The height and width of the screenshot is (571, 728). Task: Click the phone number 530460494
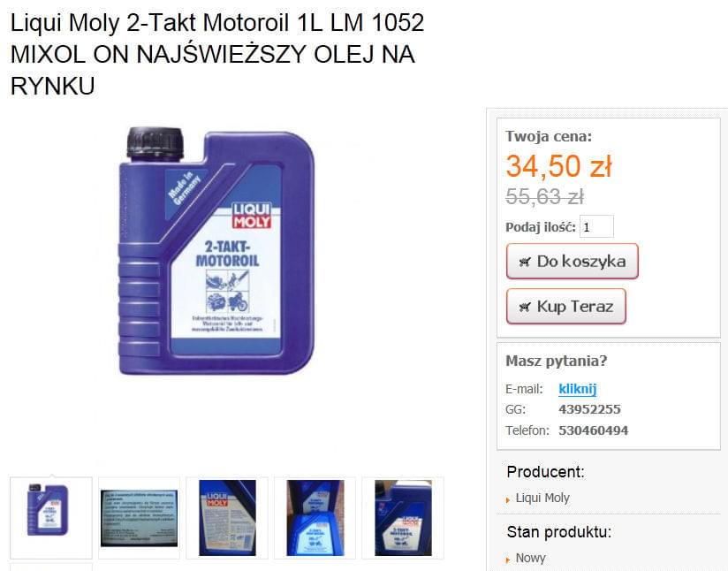[x=594, y=430]
